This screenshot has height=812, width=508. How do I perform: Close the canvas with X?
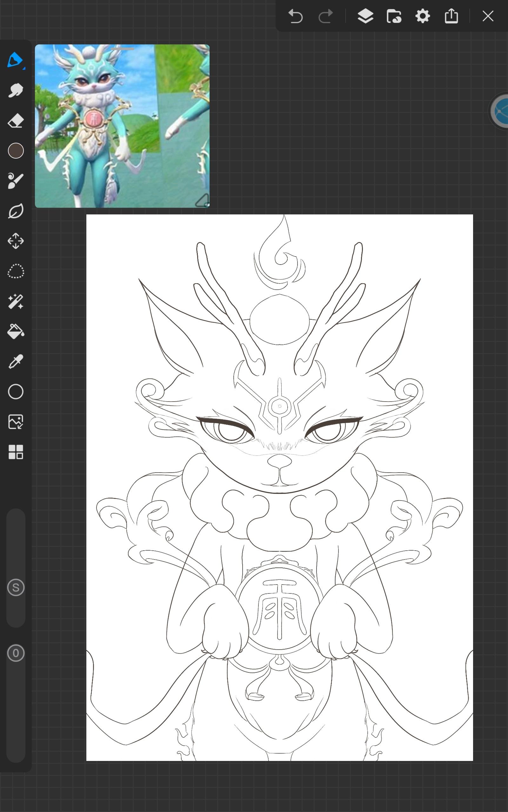click(x=488, y=16)
